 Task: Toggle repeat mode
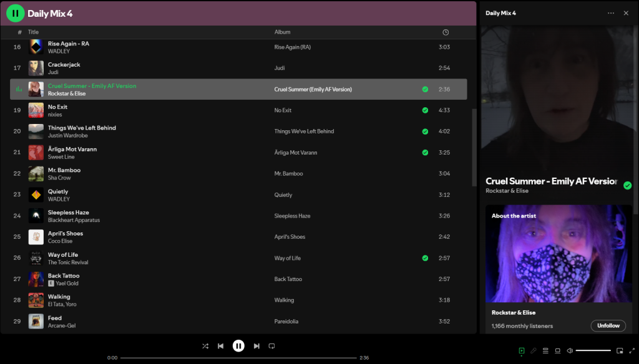(272, 346)
